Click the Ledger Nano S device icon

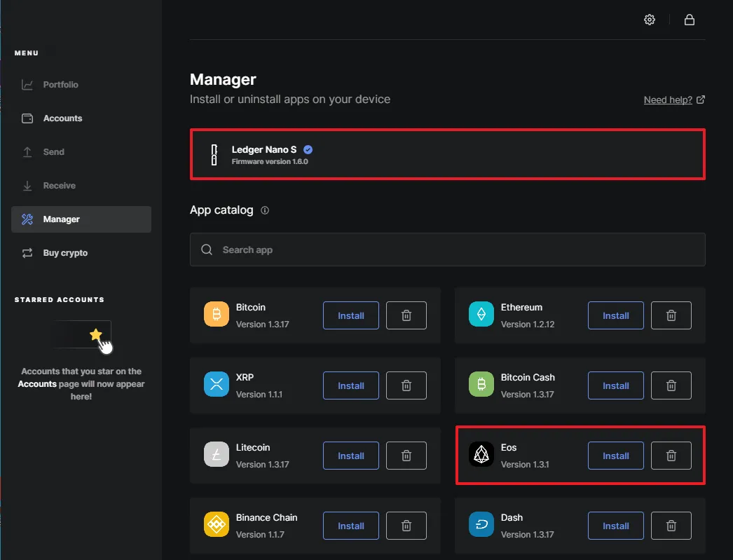[214, 155]
